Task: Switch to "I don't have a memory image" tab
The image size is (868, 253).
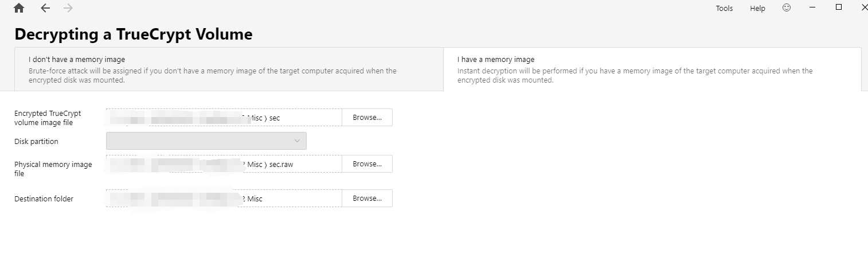Action: point(228,69)
